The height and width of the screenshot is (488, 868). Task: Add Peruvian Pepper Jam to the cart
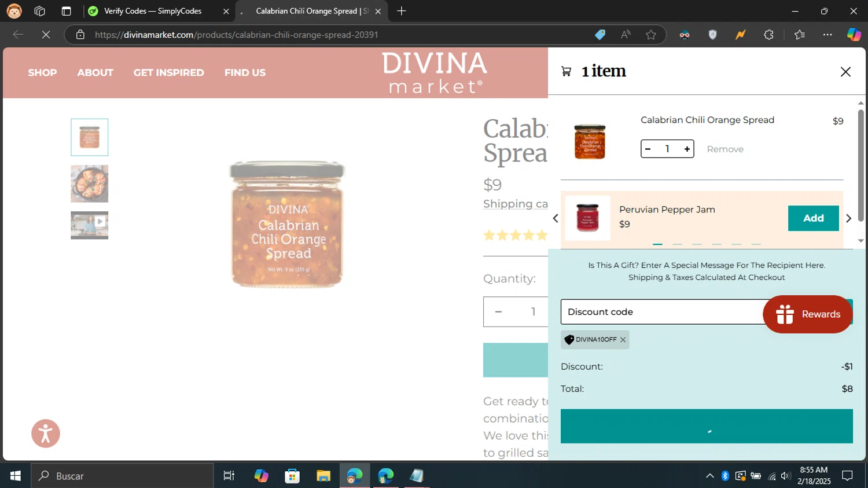click(813, 218)
